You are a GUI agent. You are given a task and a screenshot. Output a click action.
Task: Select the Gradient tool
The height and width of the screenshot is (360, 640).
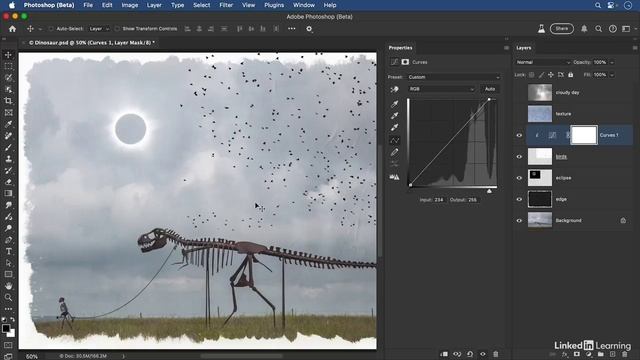pos(8,193)
